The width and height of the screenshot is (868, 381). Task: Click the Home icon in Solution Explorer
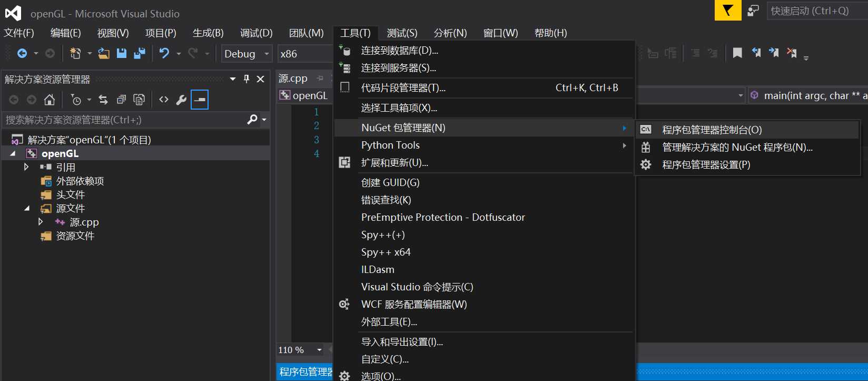pos(50,100)
